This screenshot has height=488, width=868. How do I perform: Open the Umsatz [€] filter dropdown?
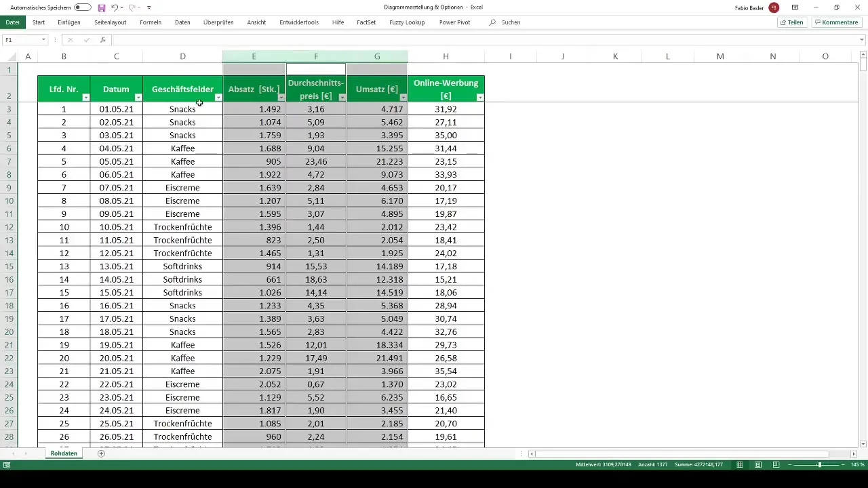[x=403, y=98]
